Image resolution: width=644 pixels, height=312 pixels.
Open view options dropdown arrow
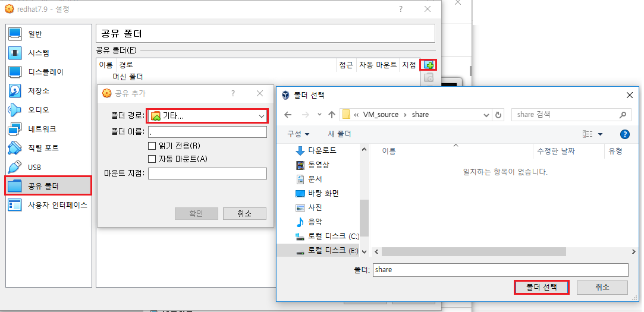[x=600, y=134]
